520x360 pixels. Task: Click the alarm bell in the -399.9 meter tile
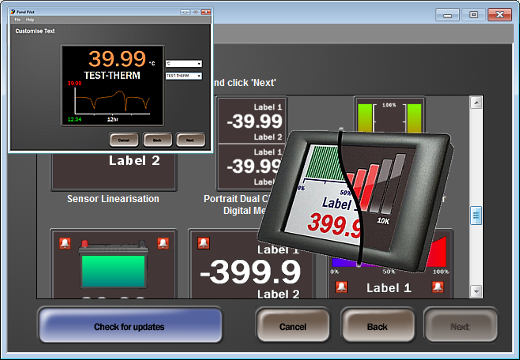[x=203, y=243]
